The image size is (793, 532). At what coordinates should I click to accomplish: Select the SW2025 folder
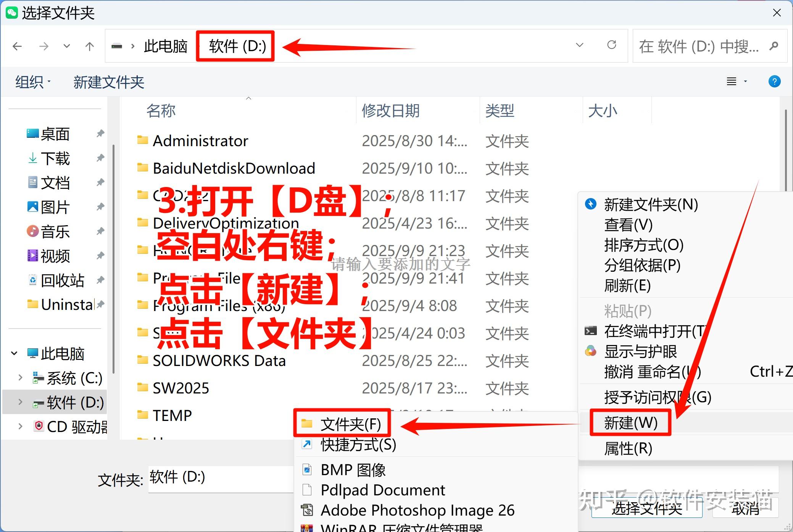point(173,388)
